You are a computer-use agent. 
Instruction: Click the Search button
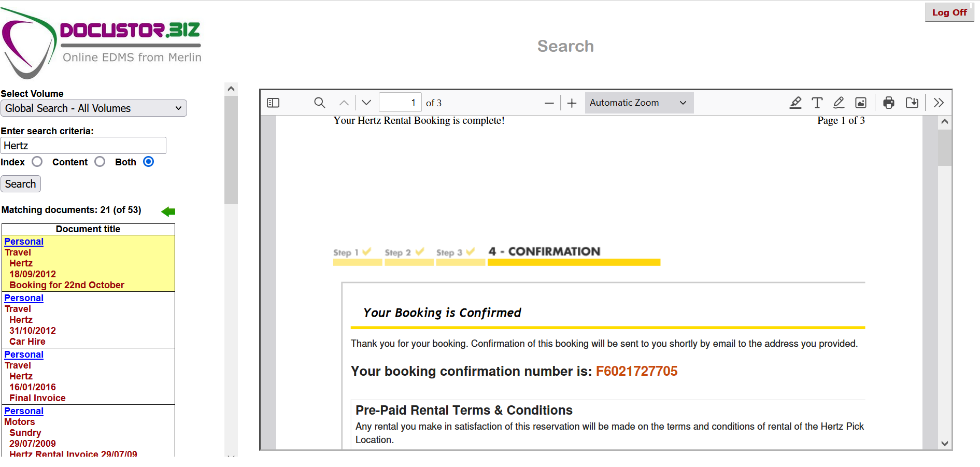pyautogui.click(x=21, y=184)
